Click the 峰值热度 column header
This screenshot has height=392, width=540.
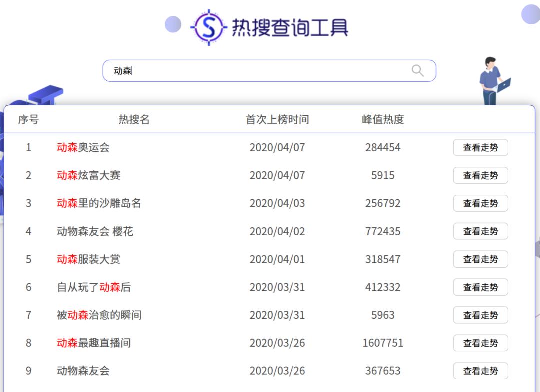[383, 120]
